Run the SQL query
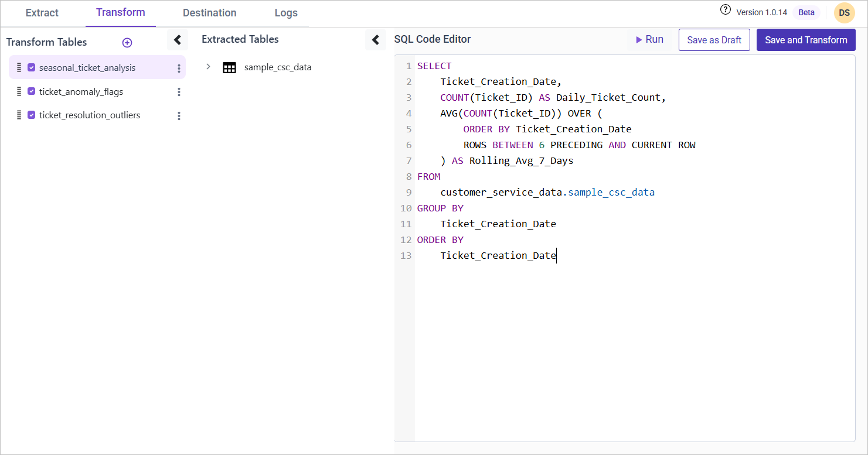Image resolution: width=868 pixels, height=455 pixels. (x=649, y=40)
